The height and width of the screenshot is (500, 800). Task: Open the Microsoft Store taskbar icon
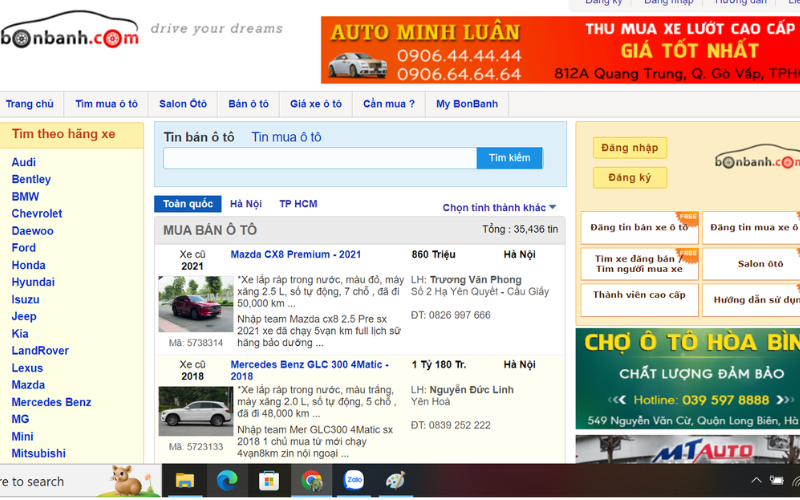point(269,481)
